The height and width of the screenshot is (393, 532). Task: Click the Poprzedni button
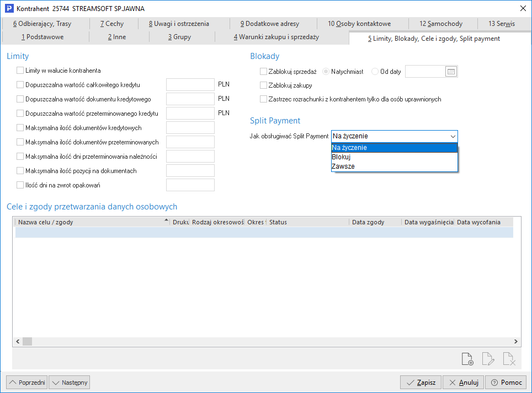coord(27,383)
